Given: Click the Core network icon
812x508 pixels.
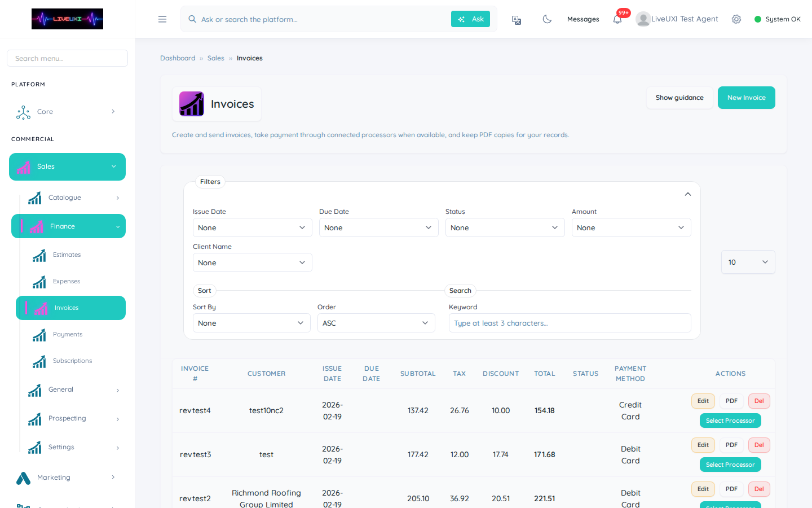Looking at the screenshot, I should (x=23, y=112).
